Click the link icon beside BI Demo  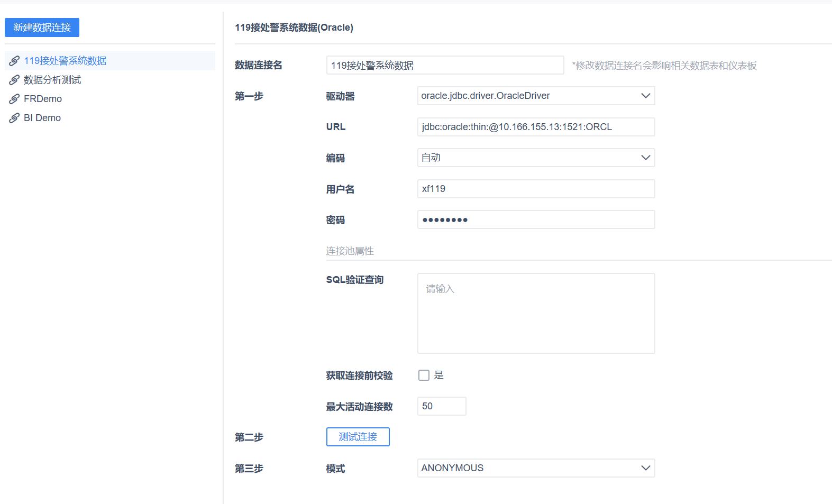pyautogui.click(x=14, y=118)
